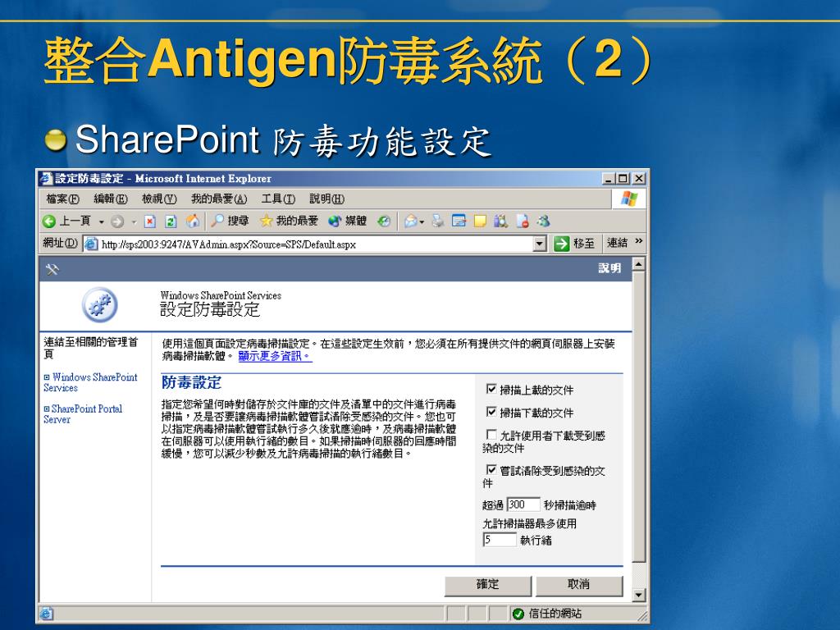Click the IE page icon in the status bar
This screenshot has height=630, width=840.
[47, 614]
